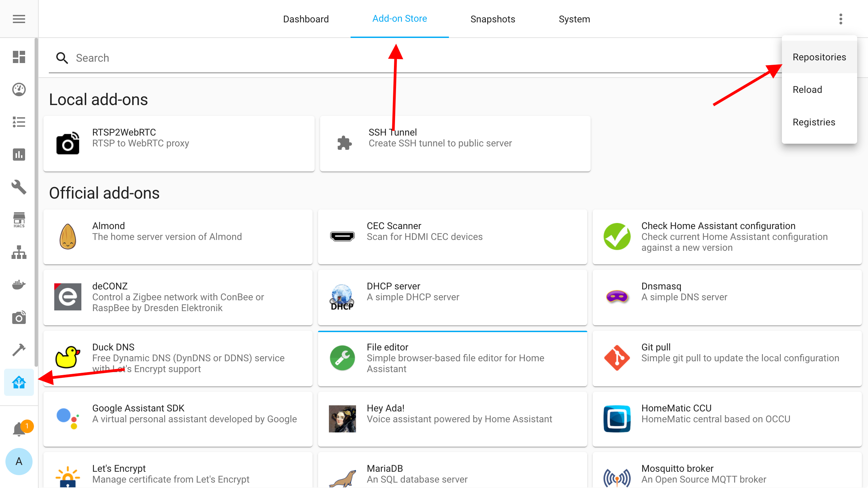
Task: Open the Logbook list sidebar icon
Action: click(x=19, y=122)
